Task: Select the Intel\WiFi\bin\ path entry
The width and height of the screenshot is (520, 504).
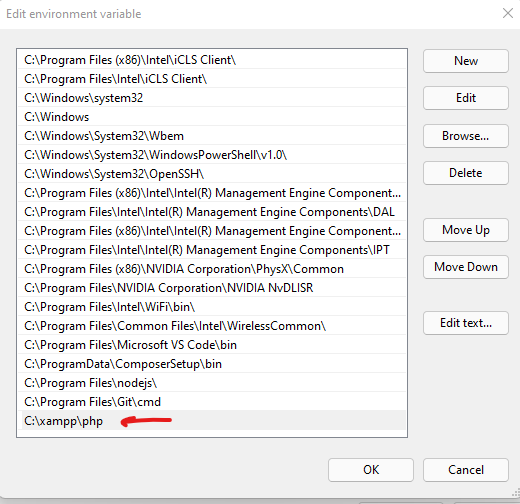Action: tap(212, 307)
